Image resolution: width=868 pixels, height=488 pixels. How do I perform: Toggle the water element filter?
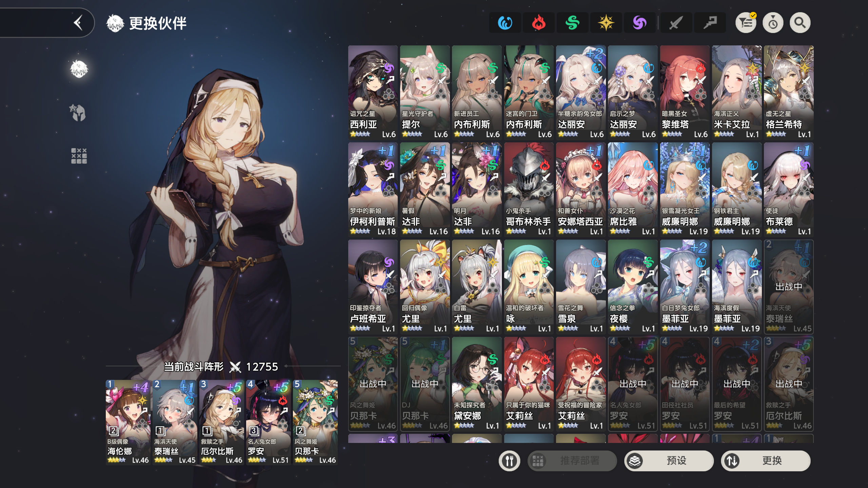pos(505,23)
